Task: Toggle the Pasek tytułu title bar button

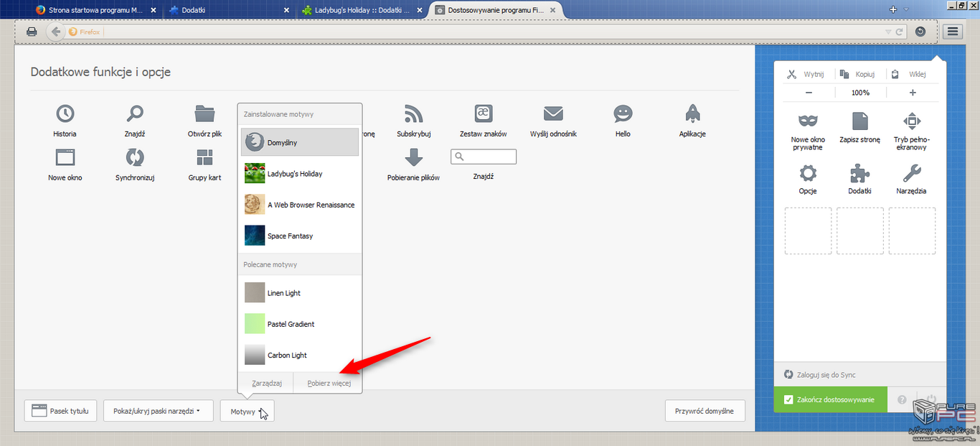Action: pyautogui.click(x=60, y=411)
